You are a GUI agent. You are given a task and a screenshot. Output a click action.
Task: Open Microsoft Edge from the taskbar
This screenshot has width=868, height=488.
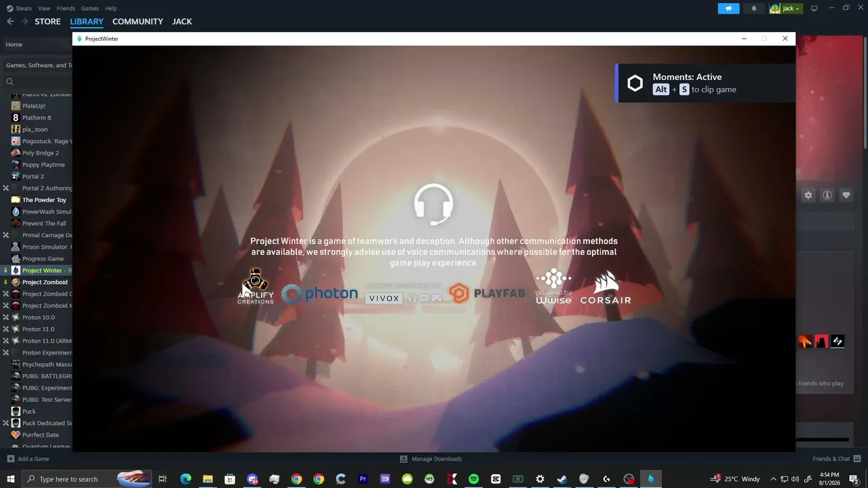pos(186,479)
